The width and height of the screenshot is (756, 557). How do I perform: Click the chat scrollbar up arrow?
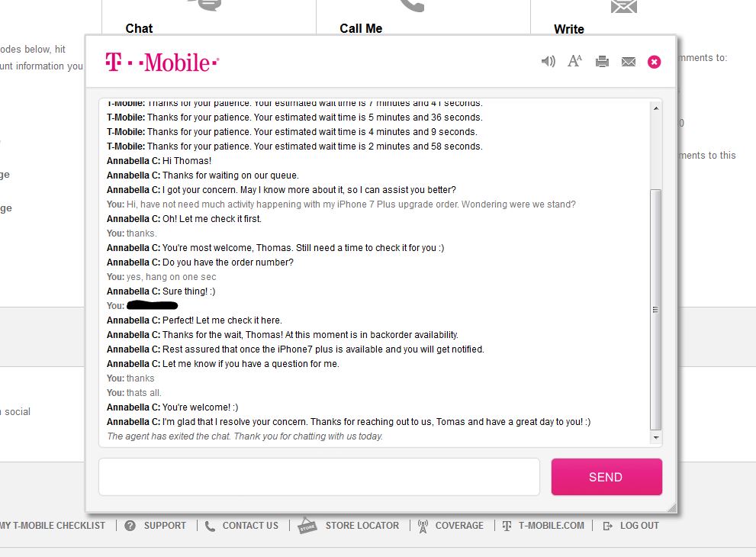pyautogui.click(x=656, y=108)
